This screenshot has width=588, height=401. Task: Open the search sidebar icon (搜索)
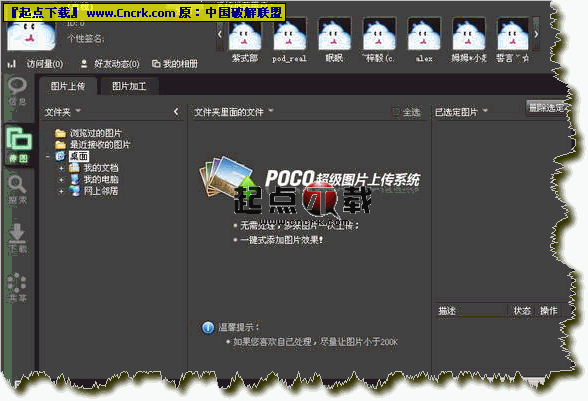(18, 189)
